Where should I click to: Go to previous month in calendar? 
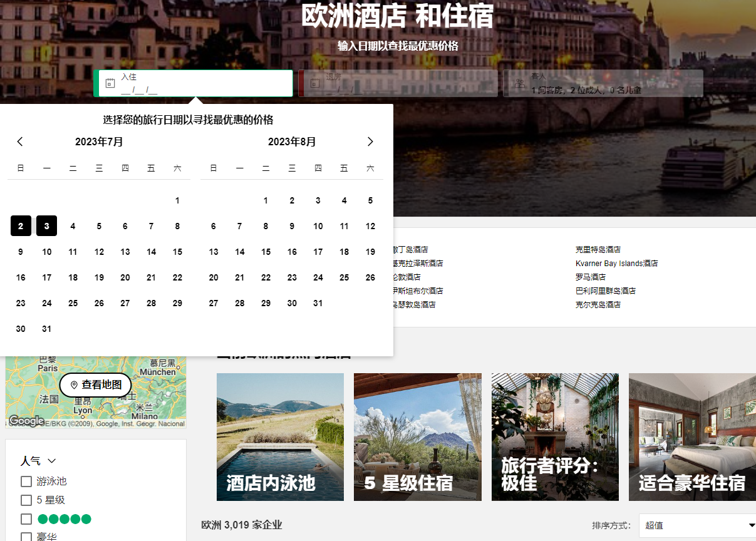click(x=20, y=142)
